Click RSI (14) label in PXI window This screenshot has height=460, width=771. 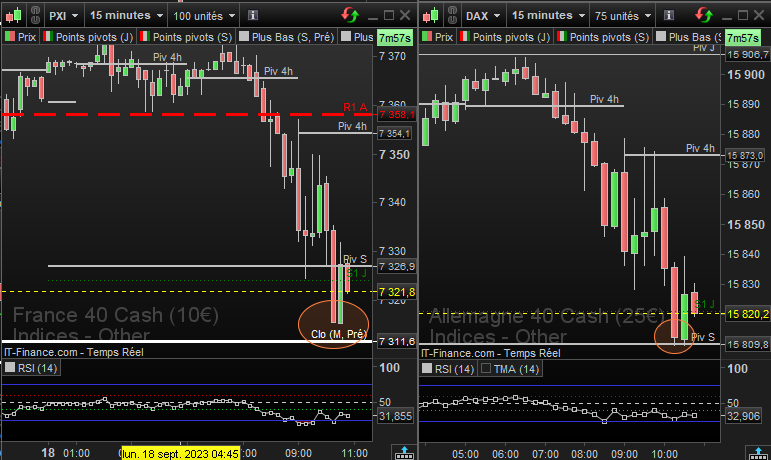tap(31, 368)
